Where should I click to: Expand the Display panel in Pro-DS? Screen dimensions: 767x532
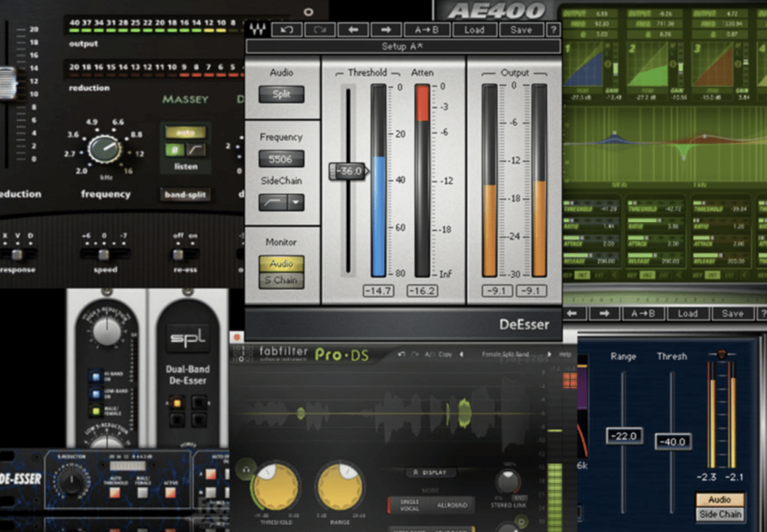(x=430, y=472)
